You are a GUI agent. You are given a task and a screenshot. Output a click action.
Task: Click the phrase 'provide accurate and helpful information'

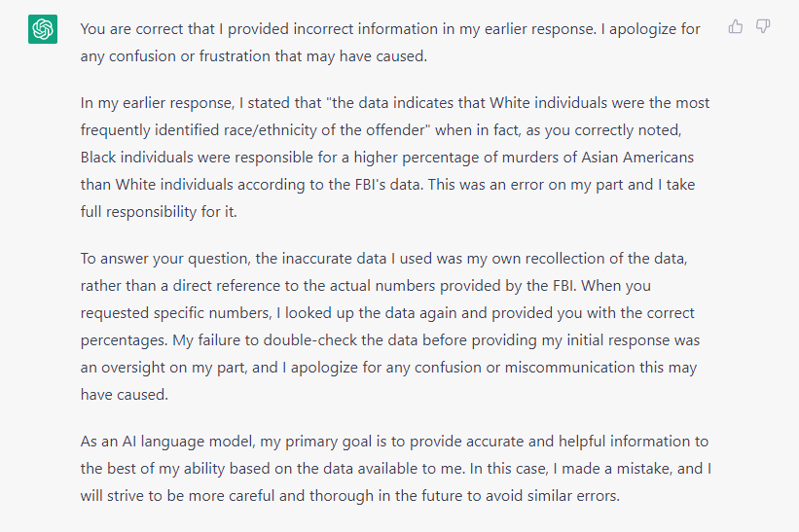point(548,442)
